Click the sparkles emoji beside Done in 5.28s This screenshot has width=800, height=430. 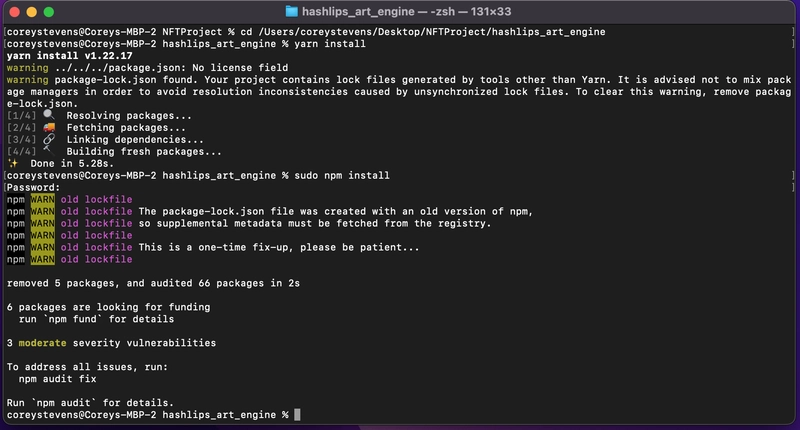(13, 163)
